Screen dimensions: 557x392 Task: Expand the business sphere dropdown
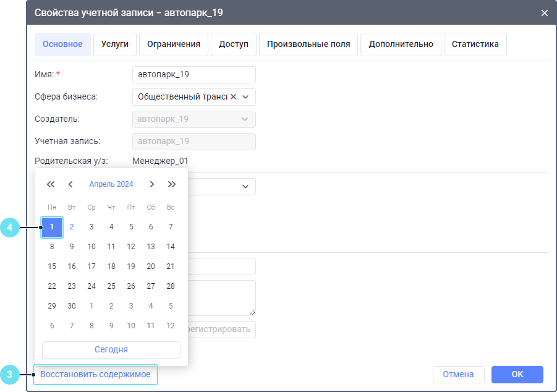245,97
